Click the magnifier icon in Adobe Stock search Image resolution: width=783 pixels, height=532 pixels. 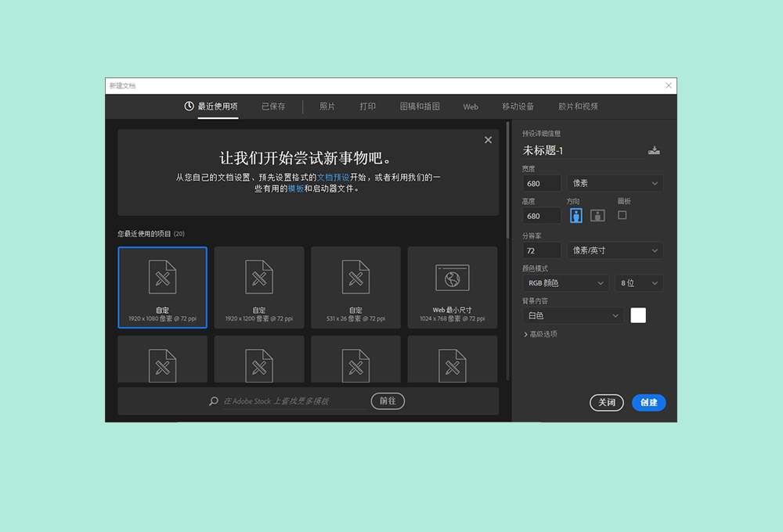(212, 401)
